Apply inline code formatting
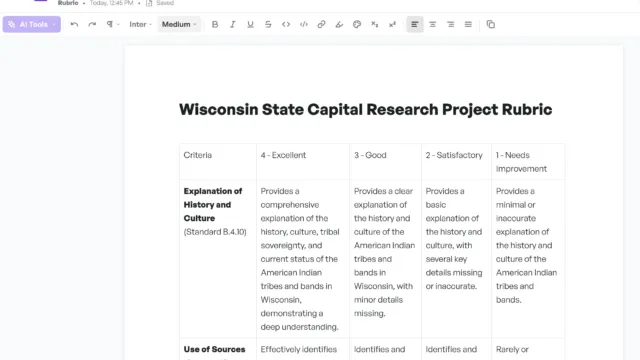 (x=286, y=24)
